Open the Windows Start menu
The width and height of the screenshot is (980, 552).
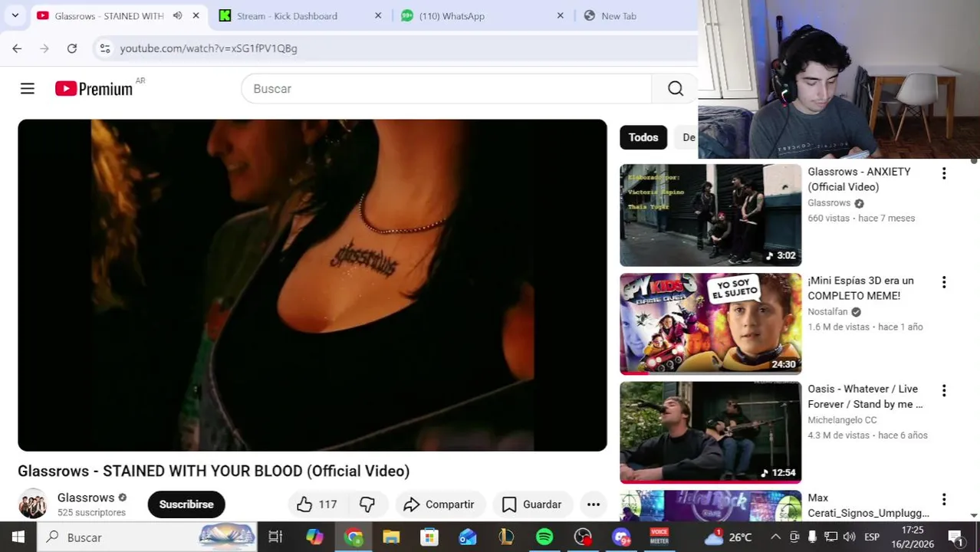pyautogui.click(x=18, y=537)
